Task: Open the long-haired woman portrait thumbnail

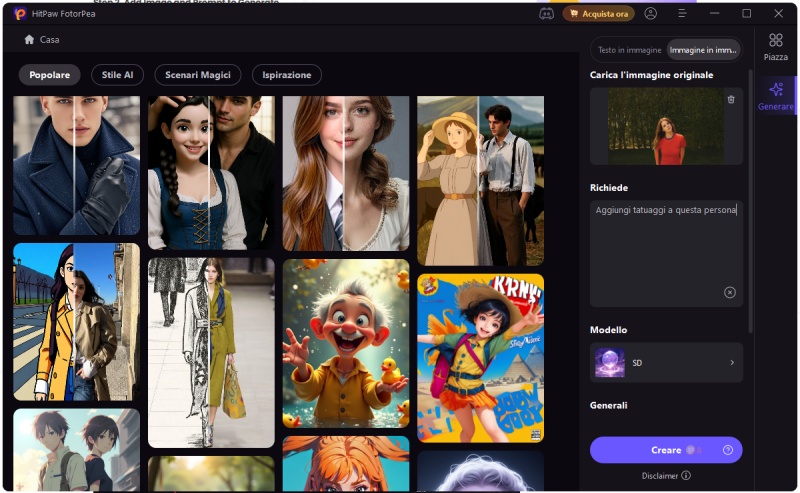Action: point(346,174)
